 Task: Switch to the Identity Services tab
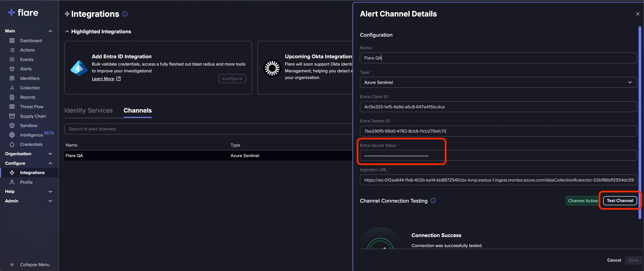[88, 110]
